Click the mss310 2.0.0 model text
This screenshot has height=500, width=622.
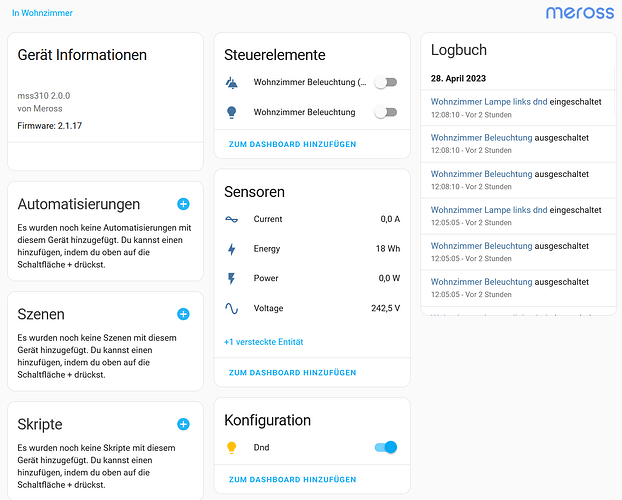tap(44, 96)
